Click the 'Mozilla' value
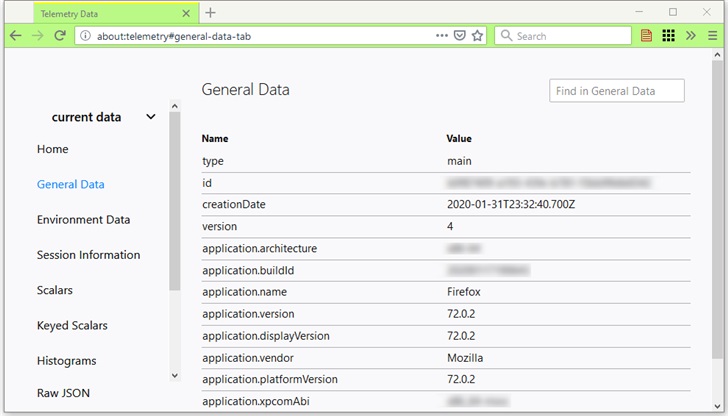 pyautogui.click(x=465, y=358)
